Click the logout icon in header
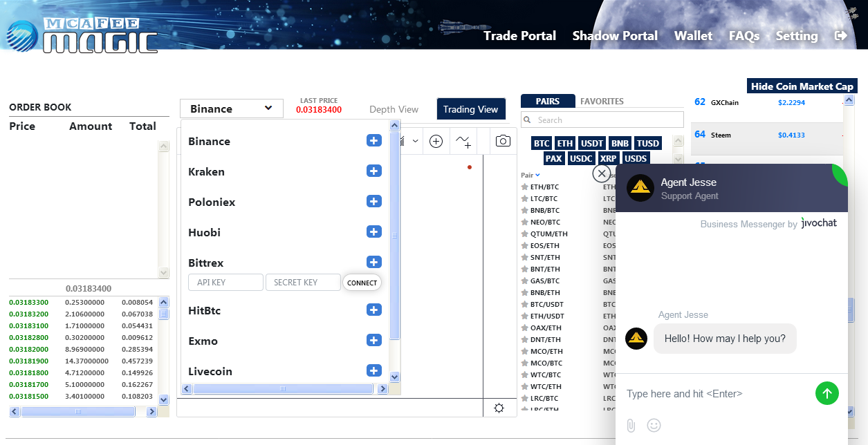Image resolution: width=868 pixels, height=445 pixels. 841,35
